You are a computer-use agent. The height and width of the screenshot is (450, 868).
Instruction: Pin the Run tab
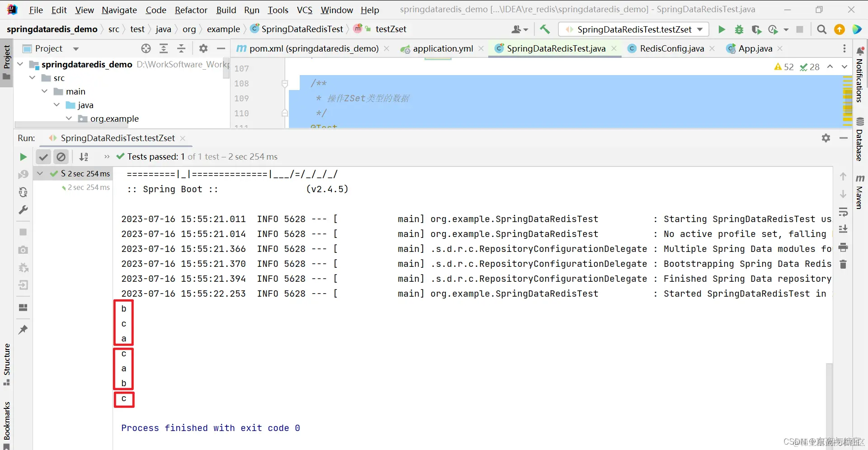23,330
